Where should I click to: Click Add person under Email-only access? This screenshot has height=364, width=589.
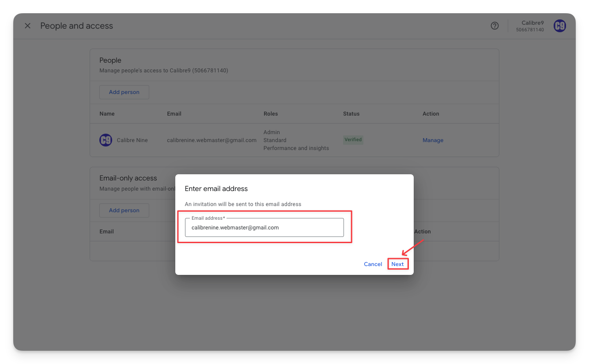124,210
